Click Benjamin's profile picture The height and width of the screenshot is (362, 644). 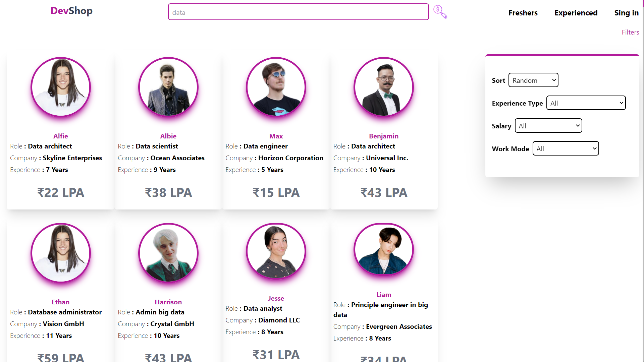click(x=384, y=87)
